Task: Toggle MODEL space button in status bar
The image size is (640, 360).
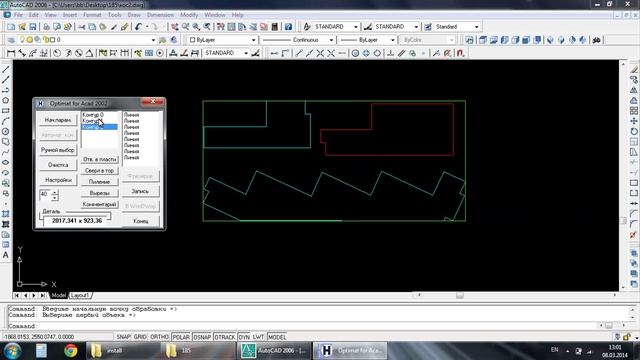Action: [277, 337]
